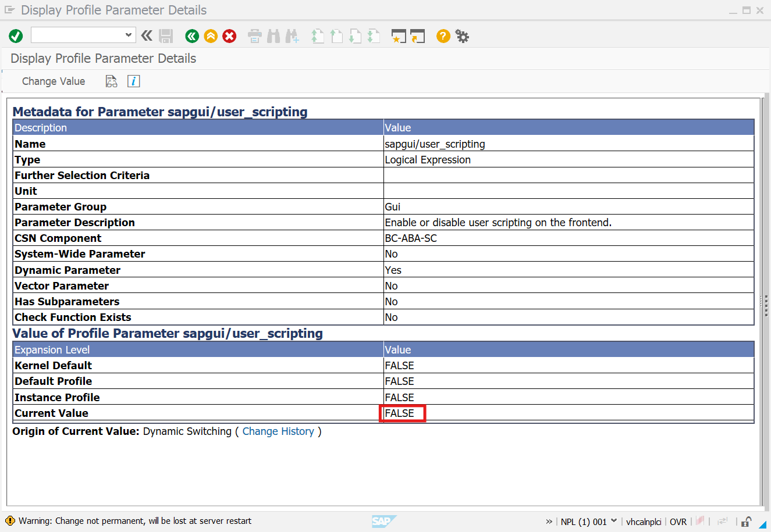
Task: Click the vertical scrollbar on the right
Action: (766, 301)
